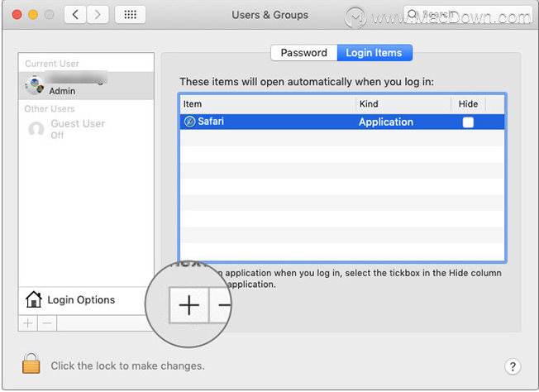Viewport: 539px width, 392px height.
Task: Minimize window with yellow button
Action: (33, 15)
